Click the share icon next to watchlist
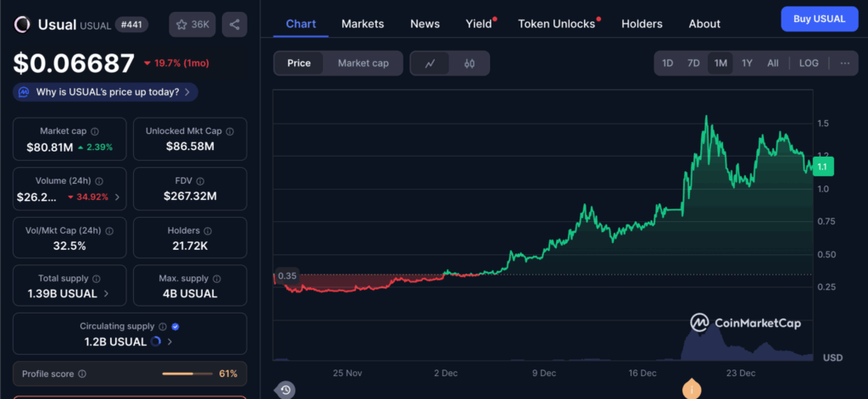 [234, 25]
